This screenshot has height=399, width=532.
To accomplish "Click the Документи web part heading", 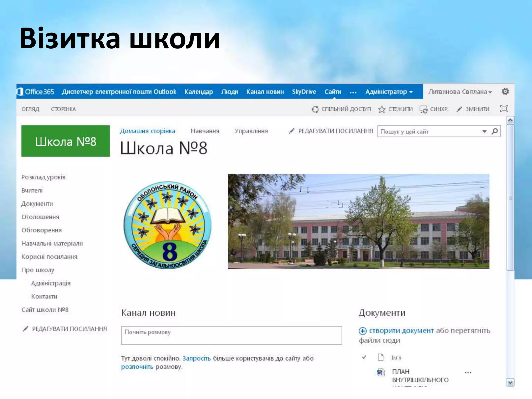I will [382, 313].
